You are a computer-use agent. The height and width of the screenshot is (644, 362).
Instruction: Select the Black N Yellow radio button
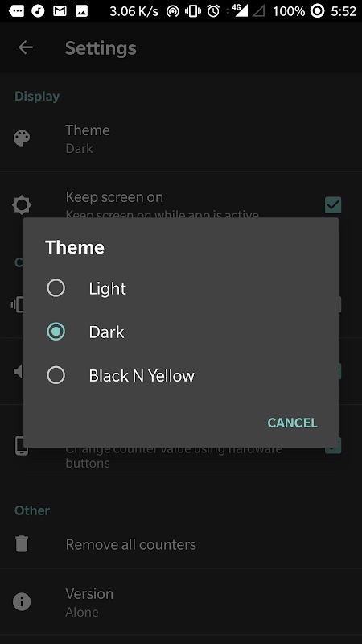click(x=56, y=375)
